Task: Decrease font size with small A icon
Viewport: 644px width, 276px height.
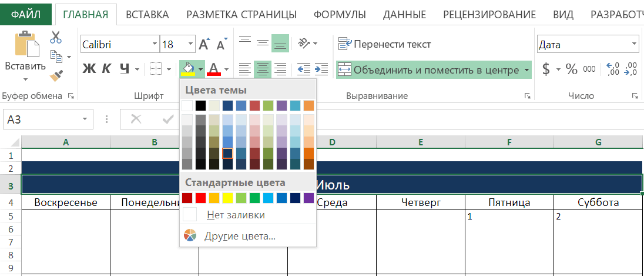Action: pos(222,44)
